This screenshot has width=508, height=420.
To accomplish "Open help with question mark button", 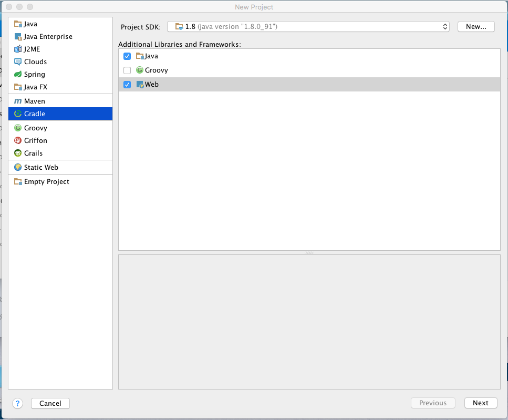I will (x=18, y=404).
